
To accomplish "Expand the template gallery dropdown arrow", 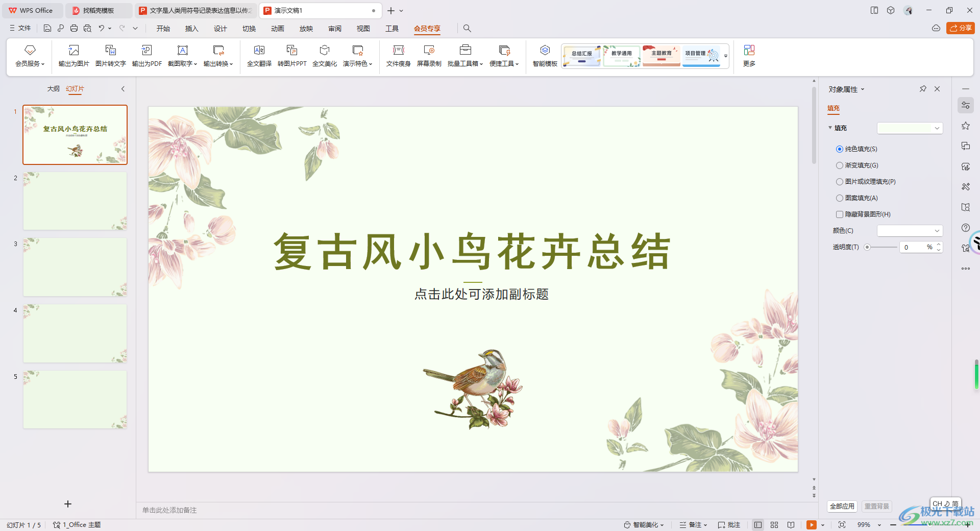I will (x=726, y=56).
